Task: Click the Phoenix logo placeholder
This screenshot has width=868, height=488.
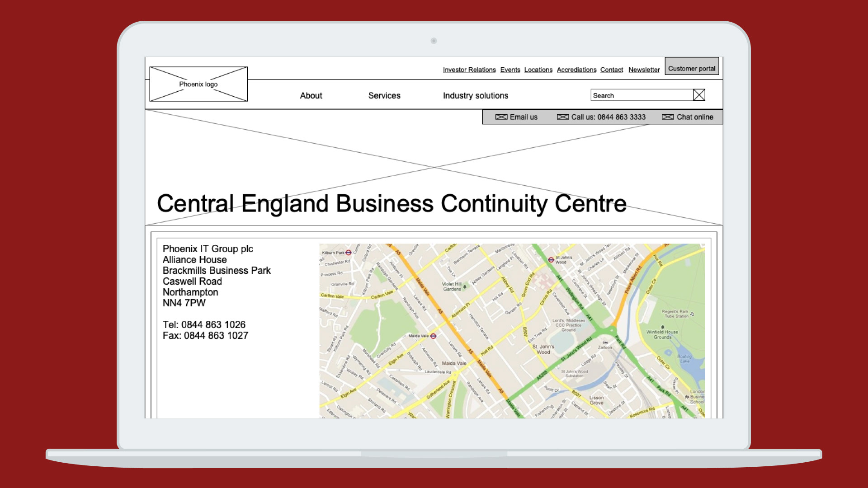Action: 198,84
